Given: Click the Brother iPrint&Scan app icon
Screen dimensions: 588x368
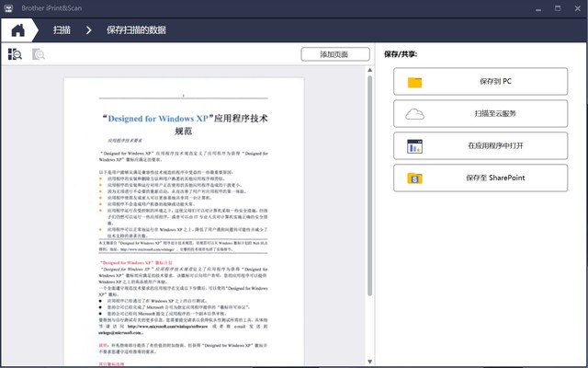Looking at the screenshot, I should click(x=8, y=8).
